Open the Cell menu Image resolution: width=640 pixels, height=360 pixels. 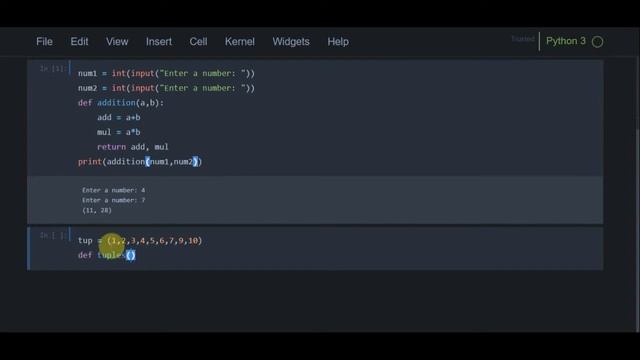(198, 42)
